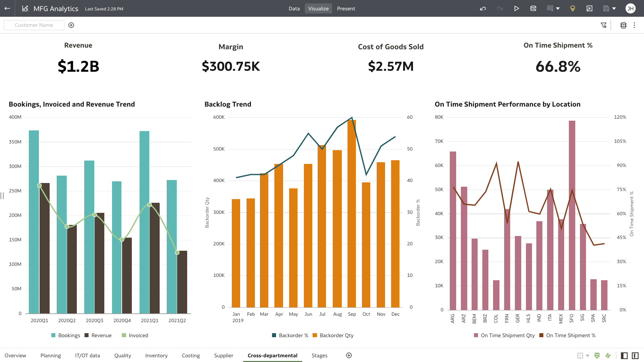The image size is (644, 362).
Task: Click the refresh data icon
Action: (x=533, y=8)
